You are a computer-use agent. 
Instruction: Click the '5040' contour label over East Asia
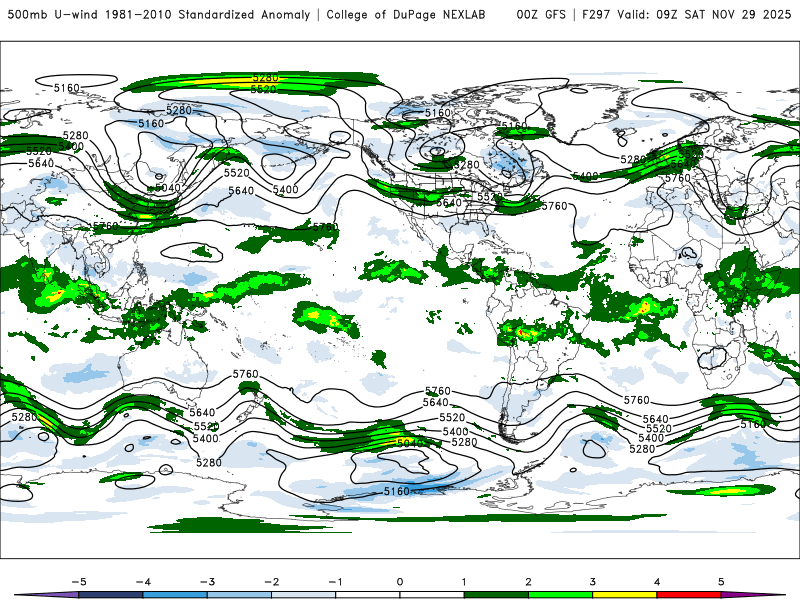[168, 188]
